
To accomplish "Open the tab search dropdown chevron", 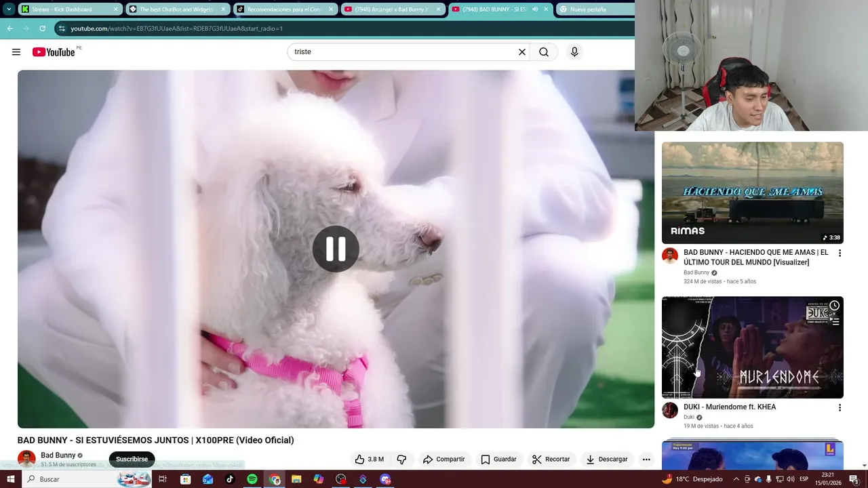I will click(9, 9).
